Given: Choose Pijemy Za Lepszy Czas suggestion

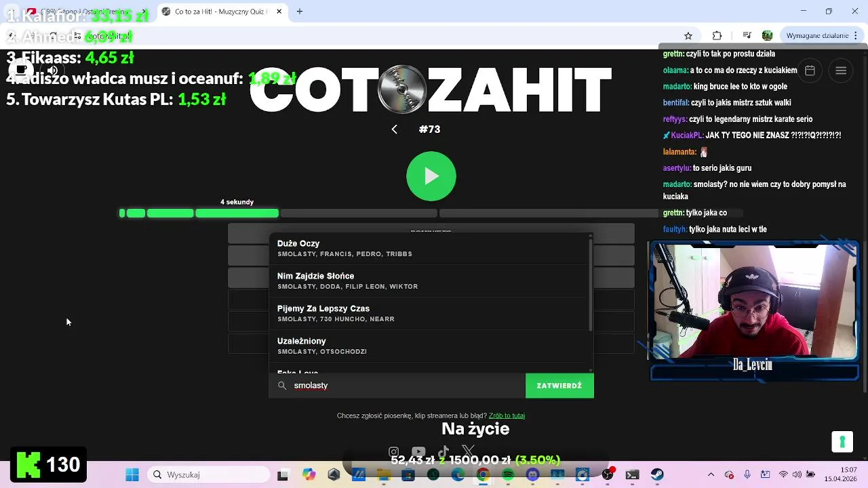Looking at the screenshot, I should tap(429, 313).
